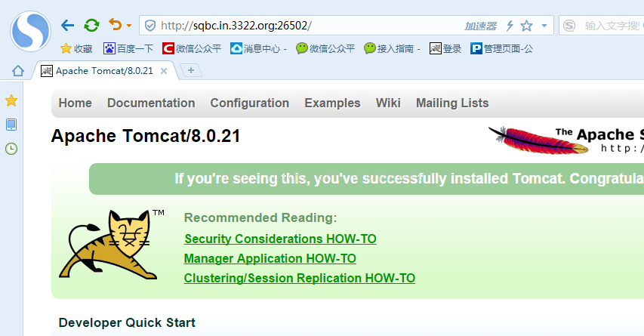Open the second 微信公众平 green bookmark
The width and height of the screenshot is (644, 336).
[x=325, y=48]
